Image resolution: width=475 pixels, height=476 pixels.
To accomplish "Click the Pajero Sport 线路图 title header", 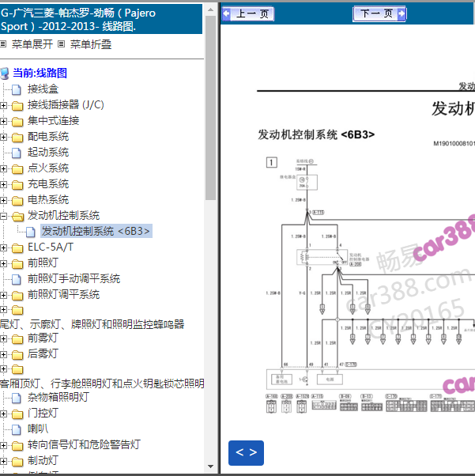I will [101, 20].
